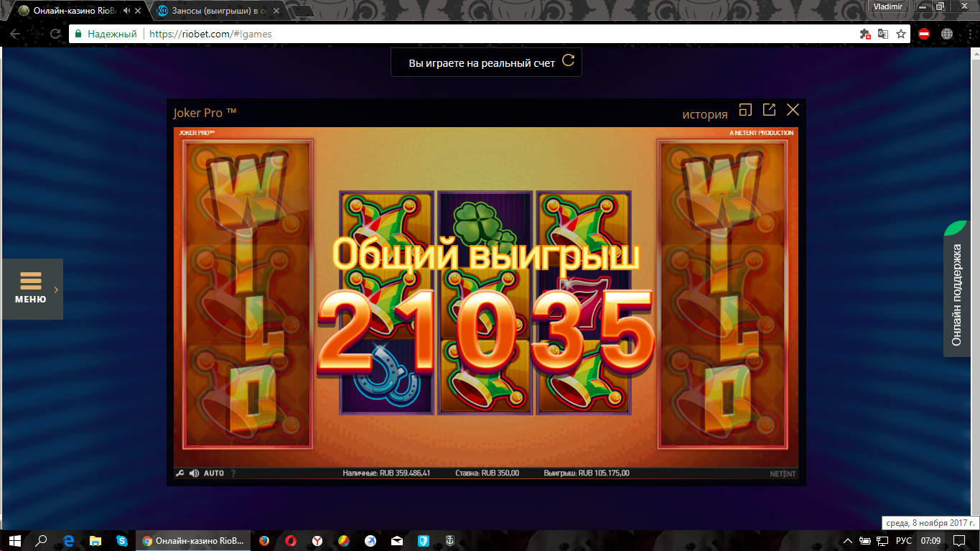The image size is (980, 551).
Task: Mute audio on the RioBet tab
Action: pos(127,11)
